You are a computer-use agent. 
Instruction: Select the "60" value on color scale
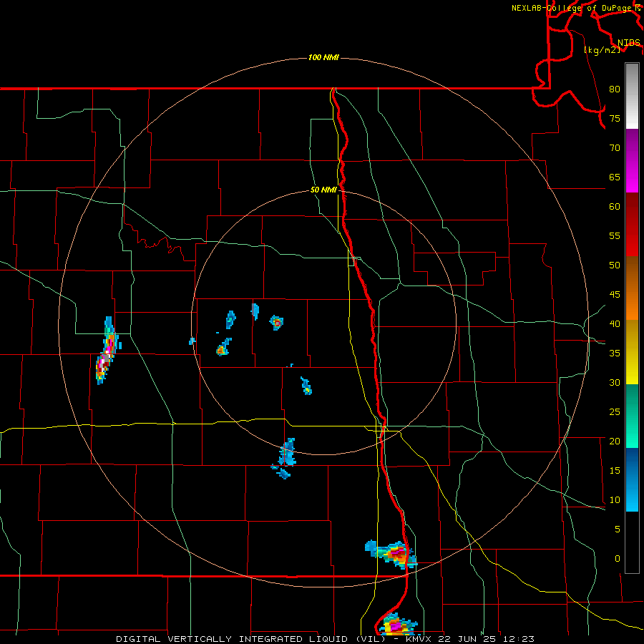(615, 207)
